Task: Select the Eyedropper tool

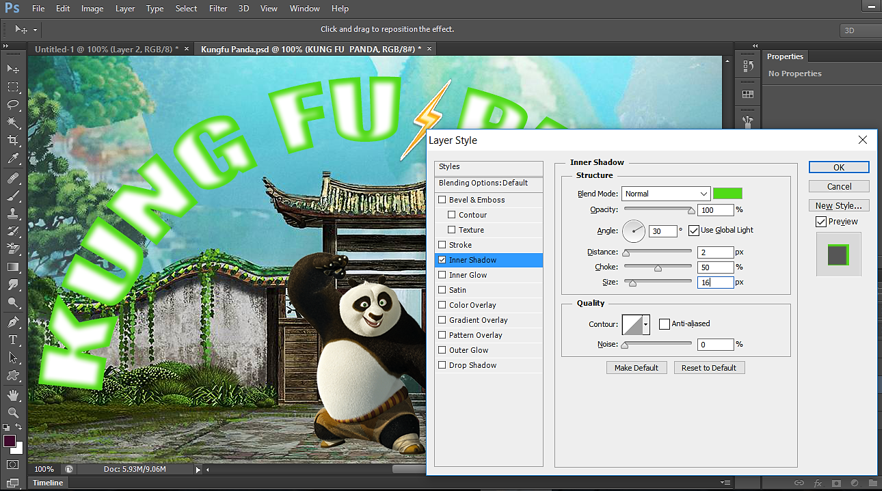Action: pos(13,158)
